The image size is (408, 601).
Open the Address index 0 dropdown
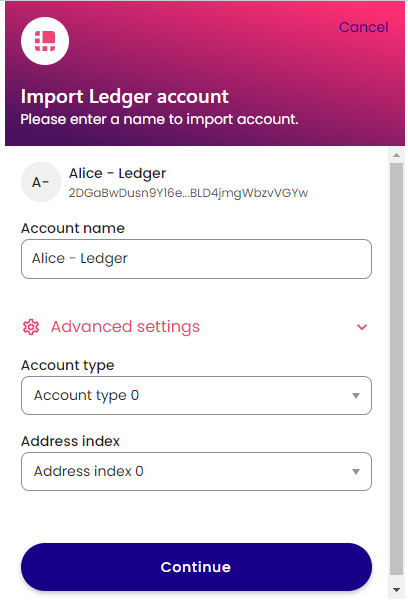point(196,471)
